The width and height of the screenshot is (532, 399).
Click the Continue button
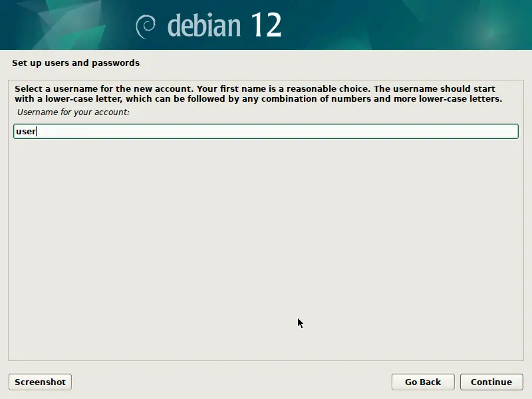coord(491,382)
